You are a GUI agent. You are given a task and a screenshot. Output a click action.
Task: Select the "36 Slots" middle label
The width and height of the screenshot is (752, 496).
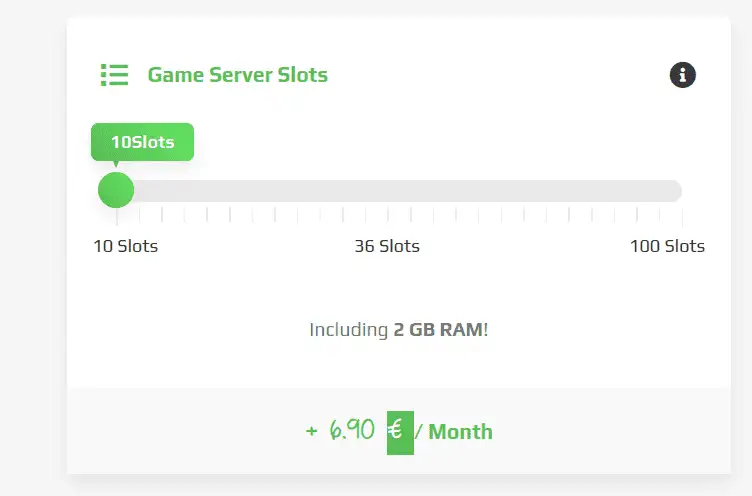click(387, 246)
